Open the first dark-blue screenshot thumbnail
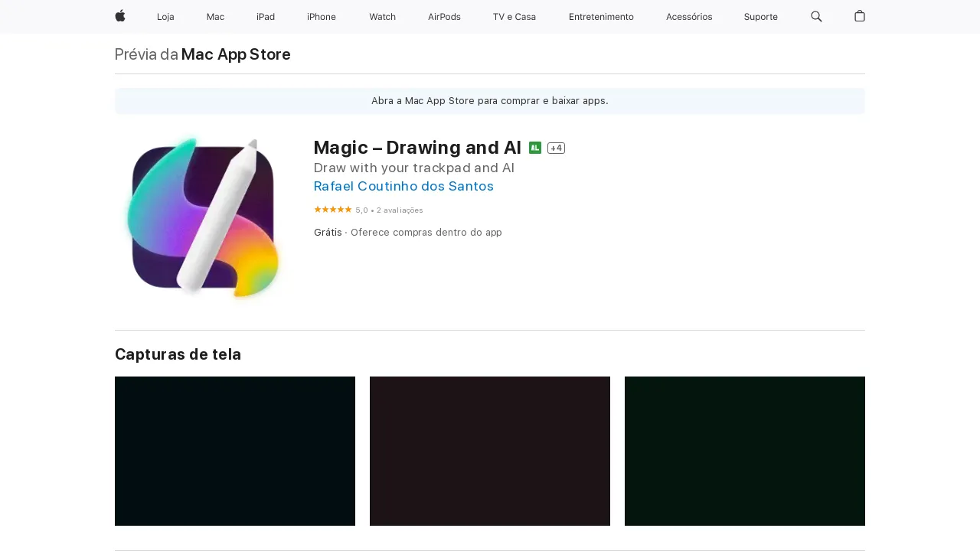The width and height of the screenshot is (980, 551). click(x=235, y=451)
